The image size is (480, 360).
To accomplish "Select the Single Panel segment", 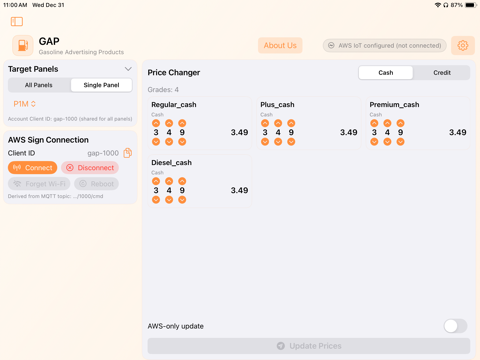I will (101, 85).
